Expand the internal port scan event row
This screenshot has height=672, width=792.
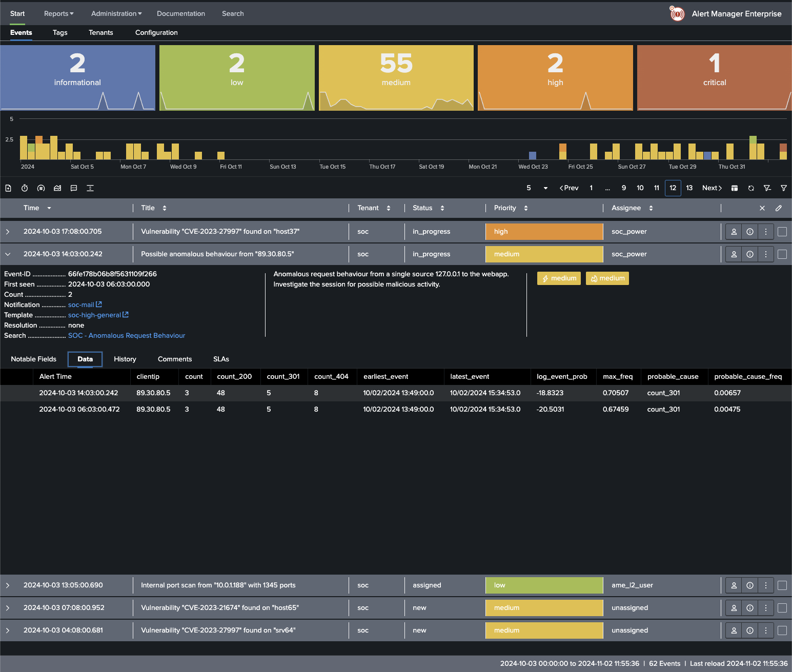pyautogui.click(x=7, y=585)
